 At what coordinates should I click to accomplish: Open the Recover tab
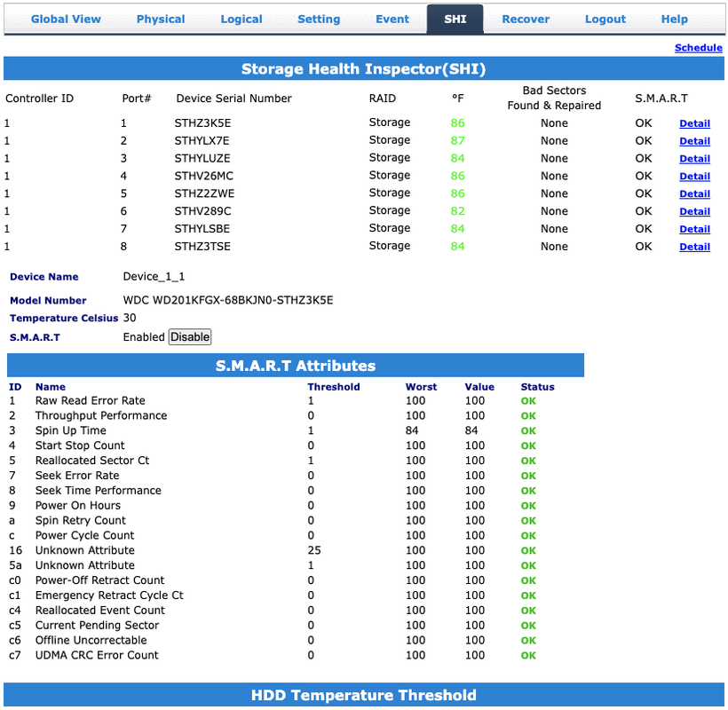[526, 19]
